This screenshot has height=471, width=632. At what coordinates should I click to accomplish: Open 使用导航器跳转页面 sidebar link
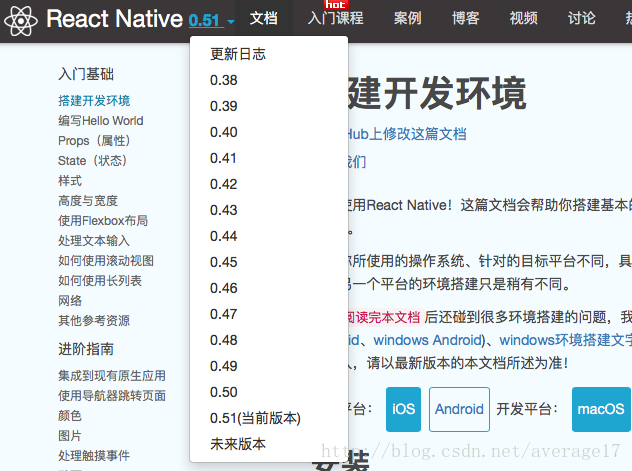coord(112,396)
